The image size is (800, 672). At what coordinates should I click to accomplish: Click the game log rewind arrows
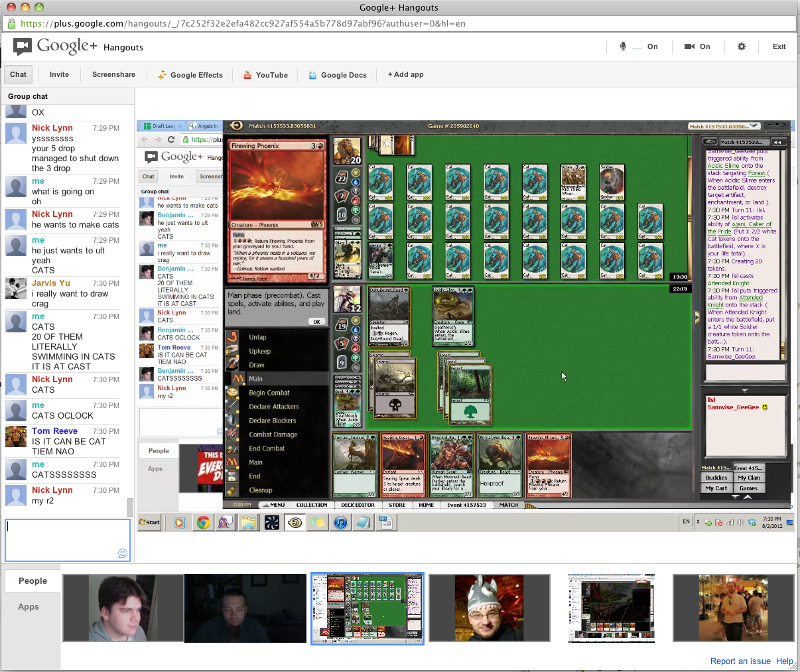(778, 142)
